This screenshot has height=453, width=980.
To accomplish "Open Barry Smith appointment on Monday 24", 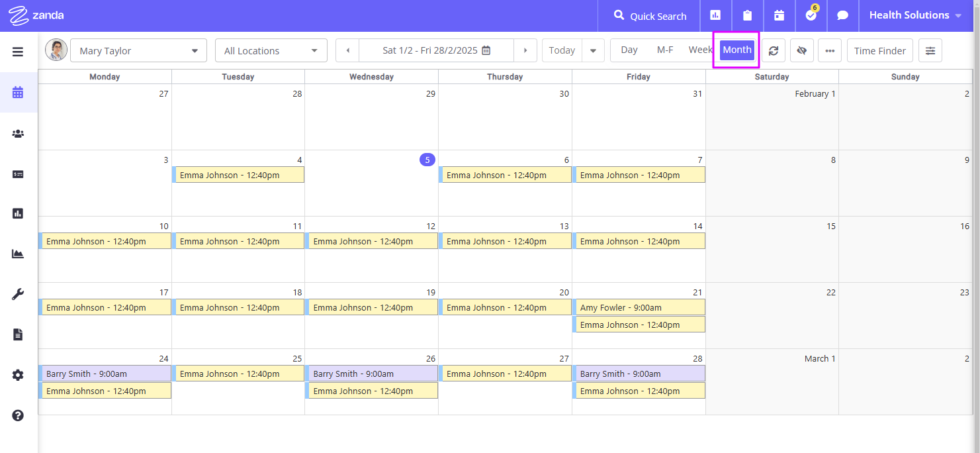I will pyautogui.click(x=105, y=374).
